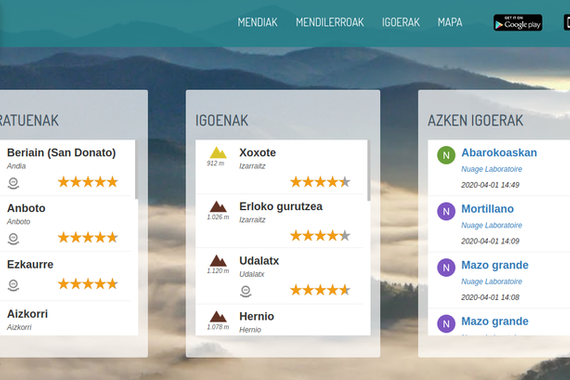This screenshot has width=570, height=380.
Task: Click N avatar beside Mazo grande dated 14:08
Action: pos(446,268)
